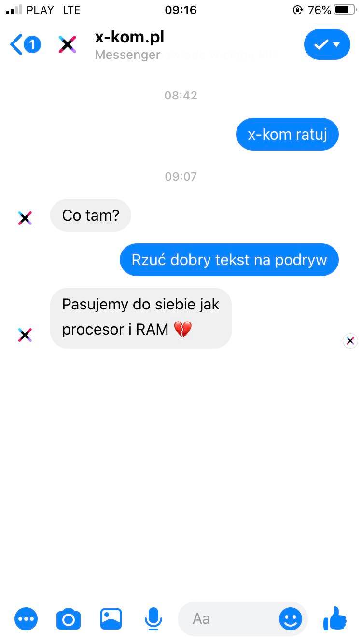This screenshot has height=644, width=362.
Task: Open the camera from the bottom bar
Action: [x=69, y=619]
